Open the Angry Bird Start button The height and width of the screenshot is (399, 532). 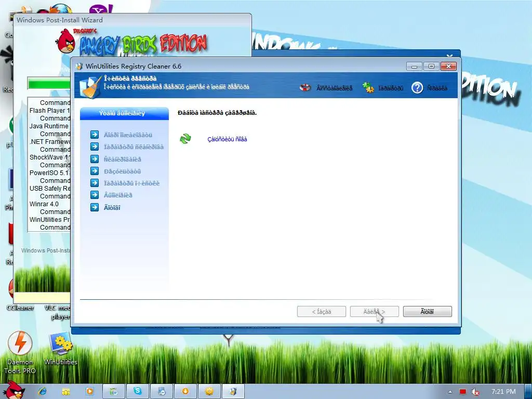[x=14, y=390]
